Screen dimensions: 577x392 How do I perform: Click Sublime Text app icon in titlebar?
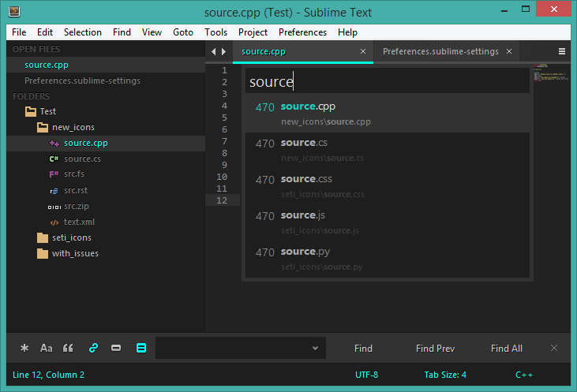coord(14,11)
